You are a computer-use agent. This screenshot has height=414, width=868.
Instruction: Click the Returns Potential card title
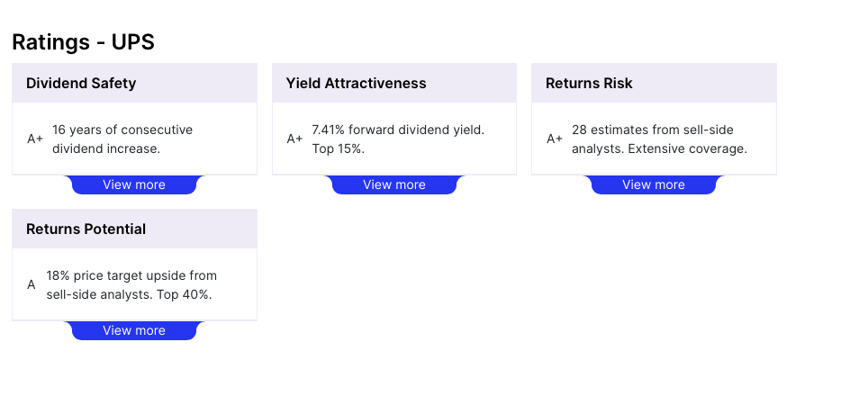pyautogui.click(x=86, y=229)
